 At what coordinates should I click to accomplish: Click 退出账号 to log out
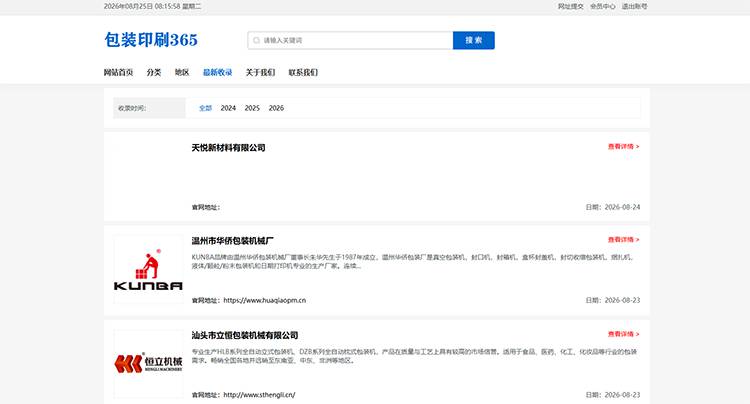[x=634, y=7]
